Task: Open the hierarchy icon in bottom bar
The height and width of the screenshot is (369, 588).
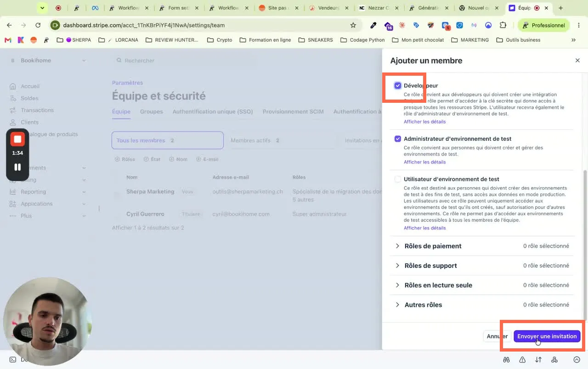Action: coord(554,360)
